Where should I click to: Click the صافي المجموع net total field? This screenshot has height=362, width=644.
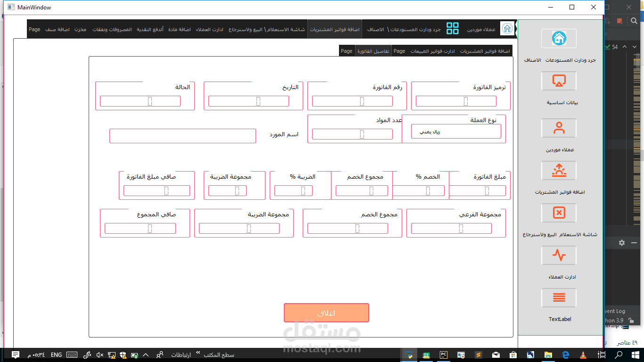(140, 228)
